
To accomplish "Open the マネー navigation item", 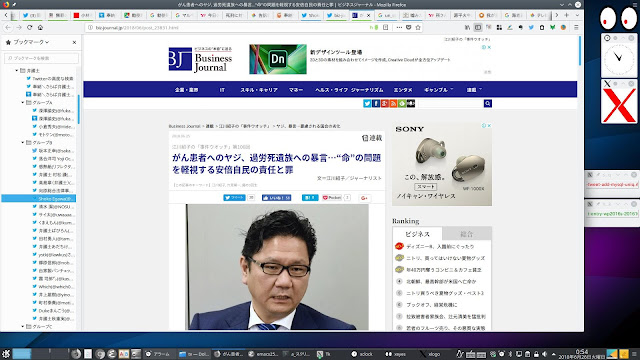I will (x=296, y=90).
